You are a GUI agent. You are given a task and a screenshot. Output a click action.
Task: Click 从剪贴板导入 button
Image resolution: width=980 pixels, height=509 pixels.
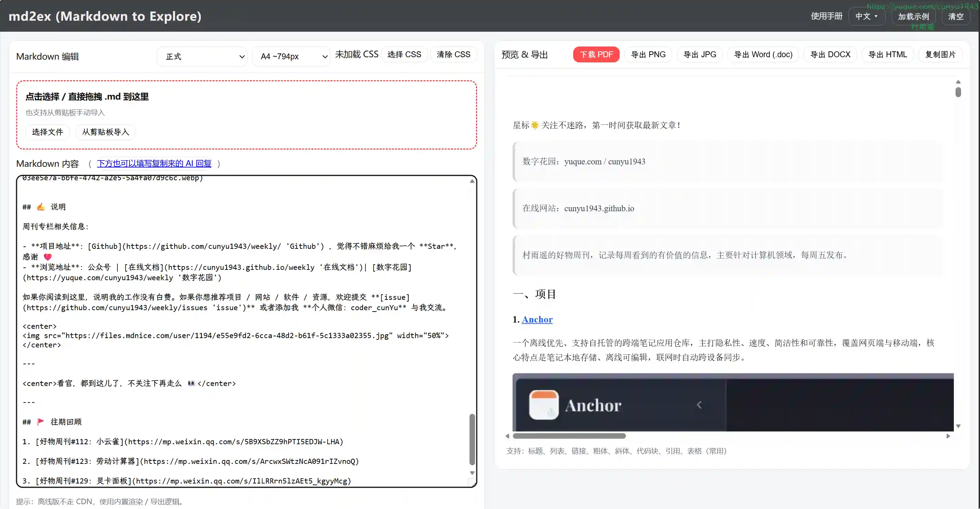(105, 132)
